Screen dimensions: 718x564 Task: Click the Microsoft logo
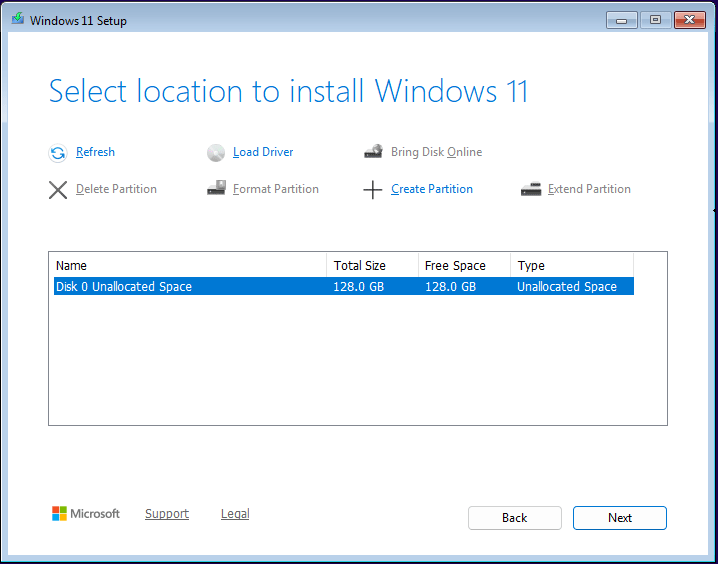click(86, 514)
